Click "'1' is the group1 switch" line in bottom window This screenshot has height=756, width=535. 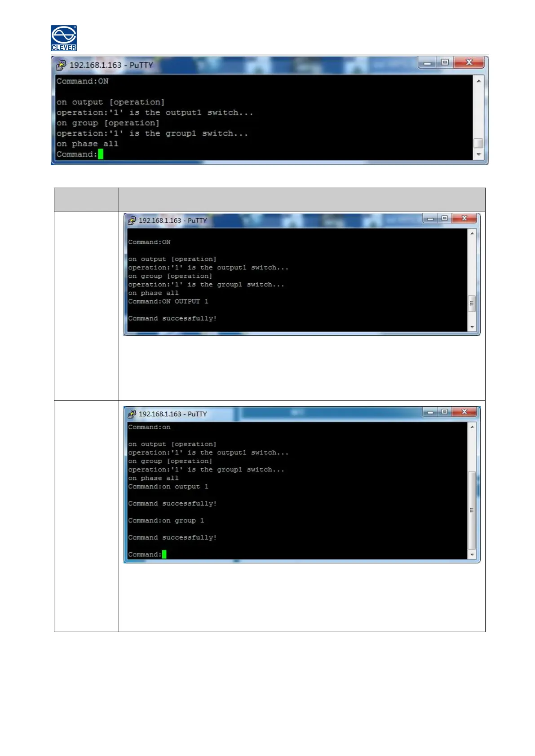tap(206, 470)
